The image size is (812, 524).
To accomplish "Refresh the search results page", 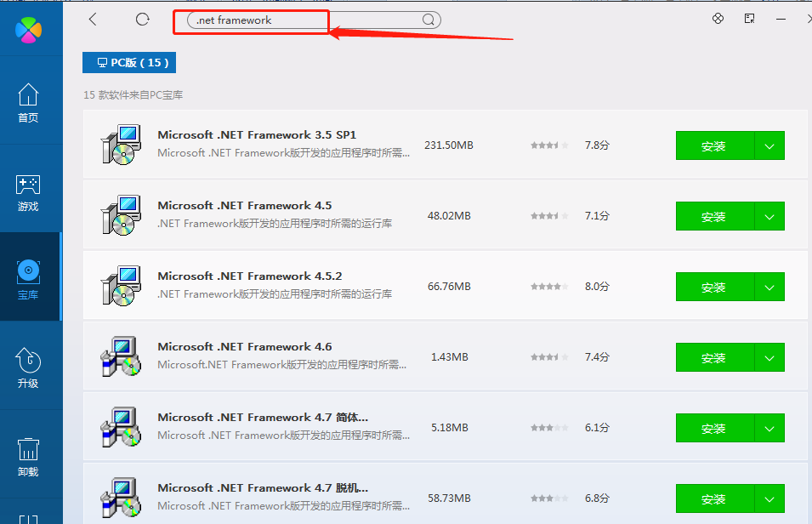I will pos(142,20).
